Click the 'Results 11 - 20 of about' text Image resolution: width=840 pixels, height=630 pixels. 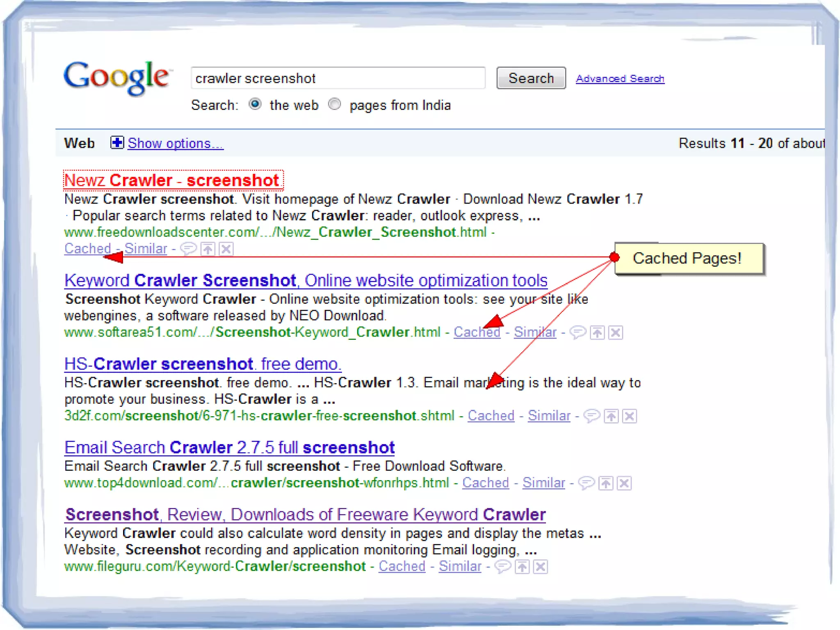coord(751,143)
